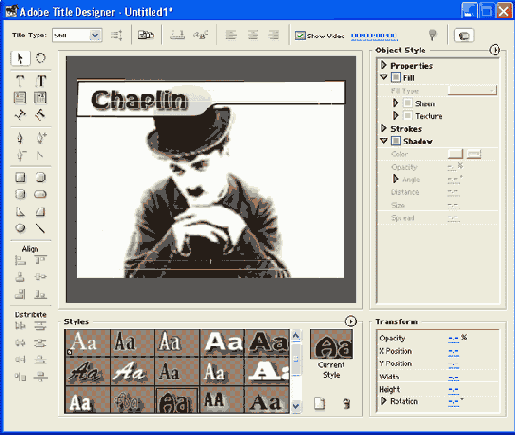Select the vertical Path Type tool
The image size is (515, 435).
click(41, 115)
